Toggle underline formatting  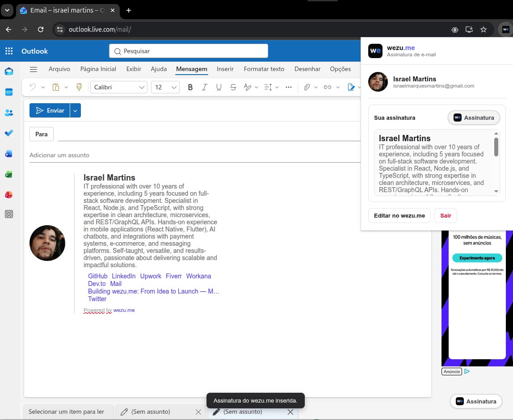coord(219,87)
